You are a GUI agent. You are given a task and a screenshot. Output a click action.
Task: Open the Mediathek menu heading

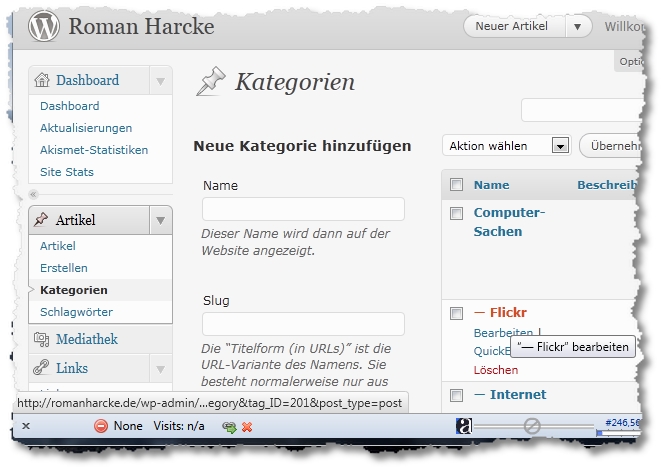click(x=87, y=339)
